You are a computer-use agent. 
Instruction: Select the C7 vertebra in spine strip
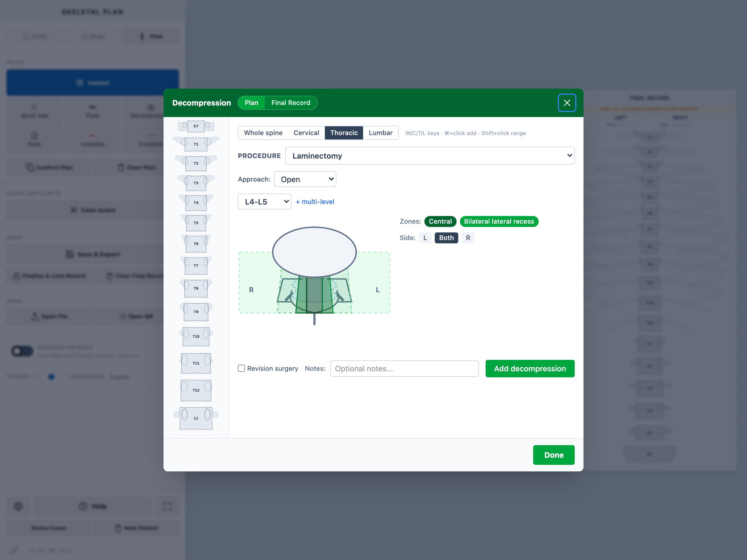[196, 126]
